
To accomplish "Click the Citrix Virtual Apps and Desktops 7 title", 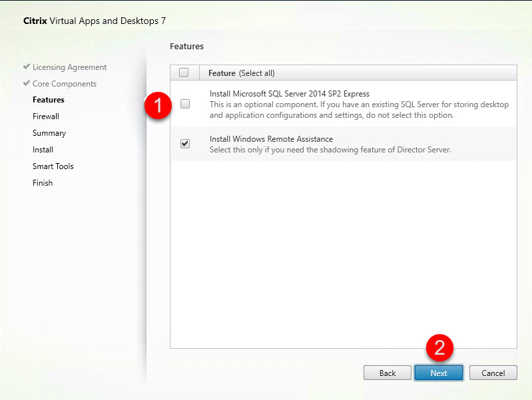I will click(x=95, y=21).
